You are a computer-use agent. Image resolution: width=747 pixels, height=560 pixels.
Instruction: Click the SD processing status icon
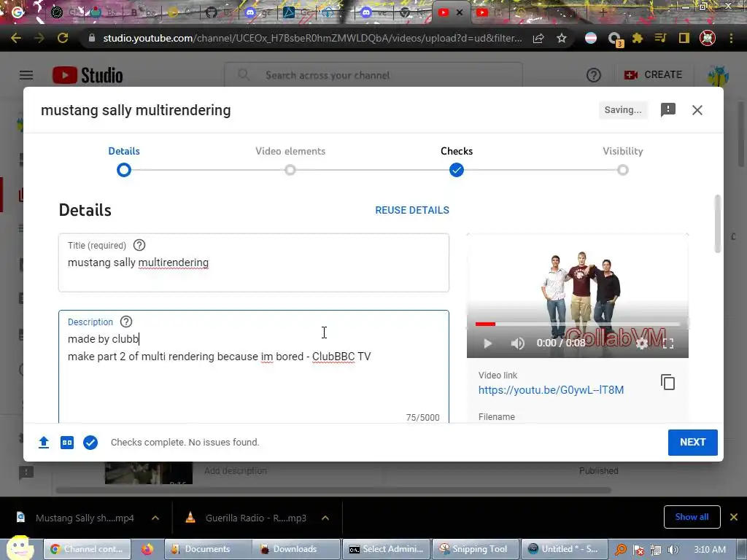(67, 443)
